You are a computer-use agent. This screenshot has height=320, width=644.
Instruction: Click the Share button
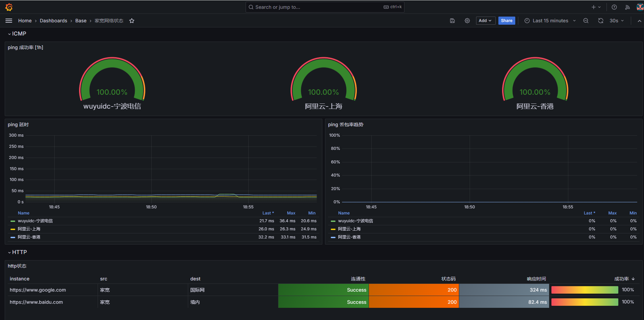pos(506,21)
